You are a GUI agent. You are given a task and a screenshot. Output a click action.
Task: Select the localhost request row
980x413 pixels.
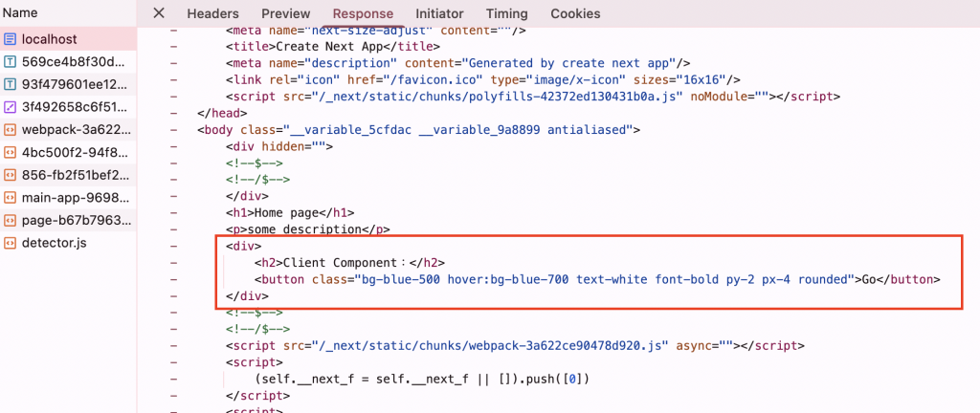click(x=68, y=38)
